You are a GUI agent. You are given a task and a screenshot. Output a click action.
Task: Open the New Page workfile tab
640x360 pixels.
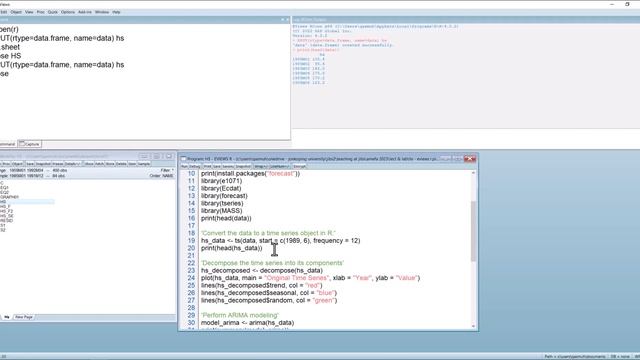click(24, 317)
